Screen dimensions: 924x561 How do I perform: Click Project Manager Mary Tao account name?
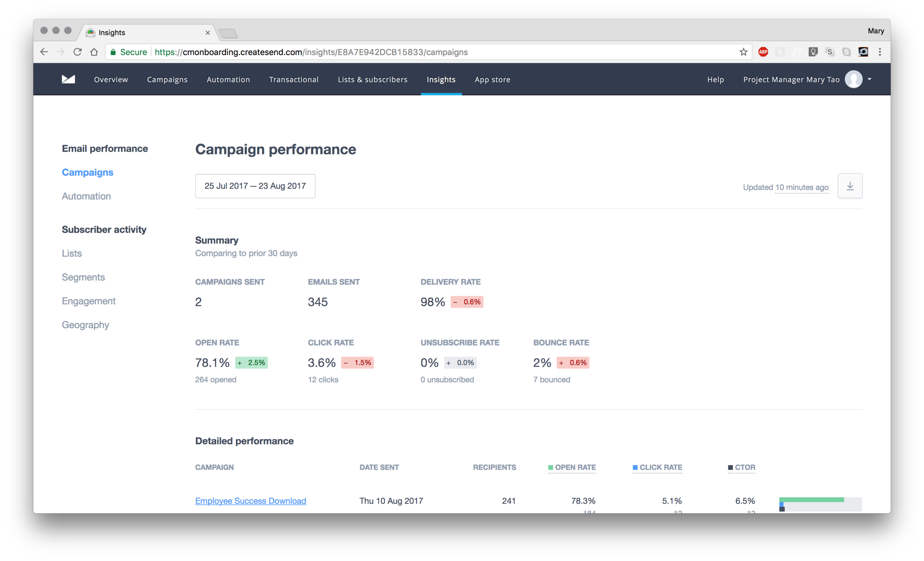pos(791,80)
